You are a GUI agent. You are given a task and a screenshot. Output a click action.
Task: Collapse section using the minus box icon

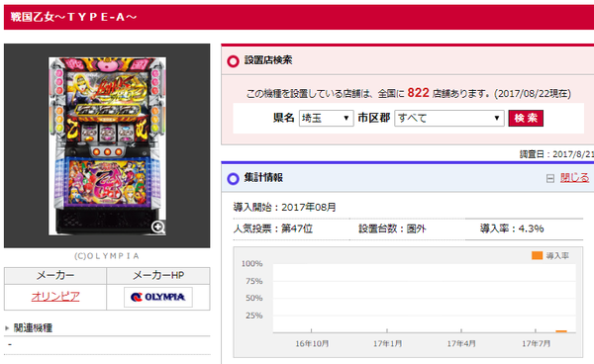coord(550,179)
